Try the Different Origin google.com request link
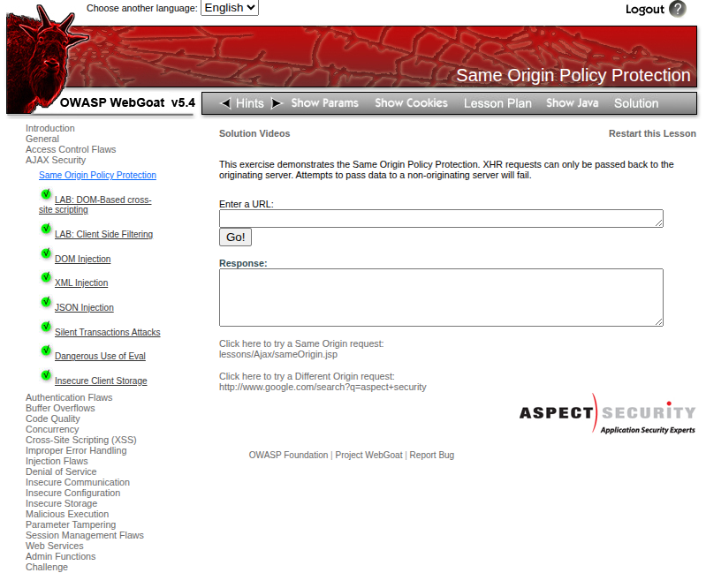706x588 pixels. pos(323,381)
